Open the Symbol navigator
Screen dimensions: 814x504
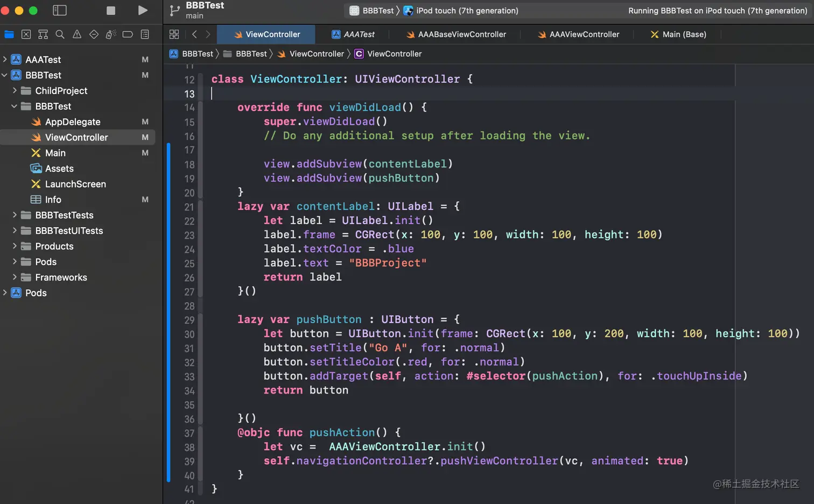pos(43,34)
